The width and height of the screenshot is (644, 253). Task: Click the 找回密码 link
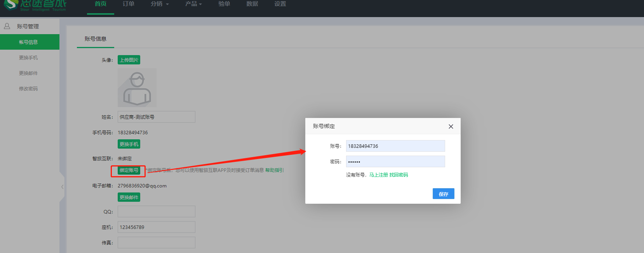399,175
